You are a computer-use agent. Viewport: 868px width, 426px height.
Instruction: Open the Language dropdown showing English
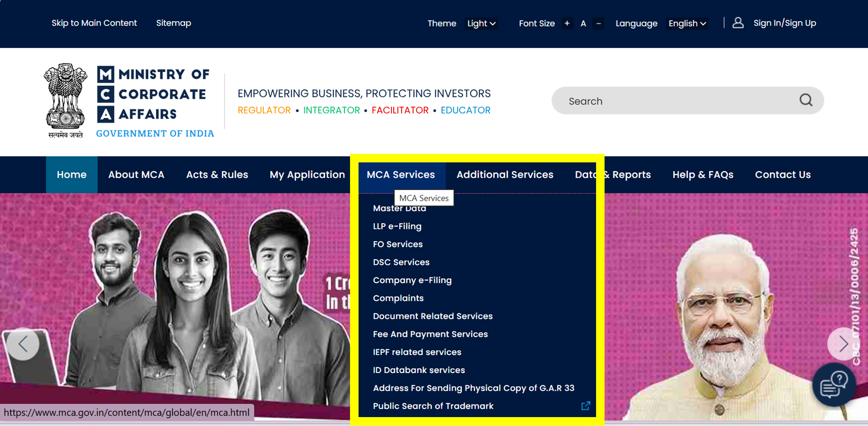point(687,23)
